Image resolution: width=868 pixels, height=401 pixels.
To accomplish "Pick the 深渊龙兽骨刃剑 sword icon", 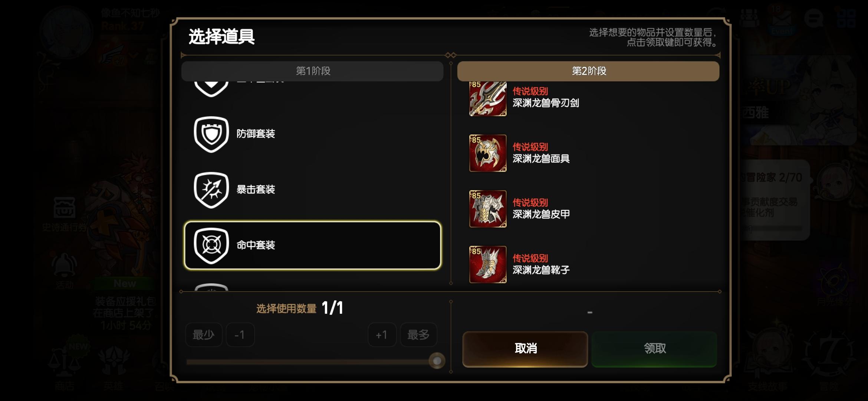I will point(488,99).
